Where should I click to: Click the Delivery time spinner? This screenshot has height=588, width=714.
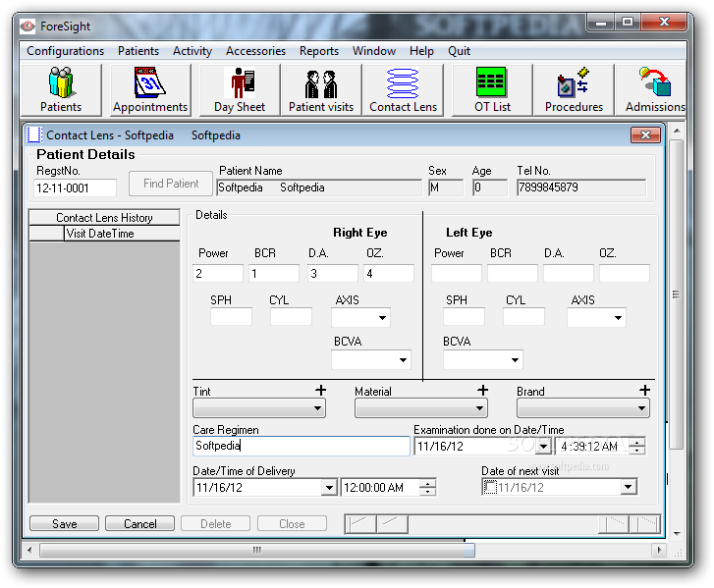pyautogui.click(x=427, y=487)
